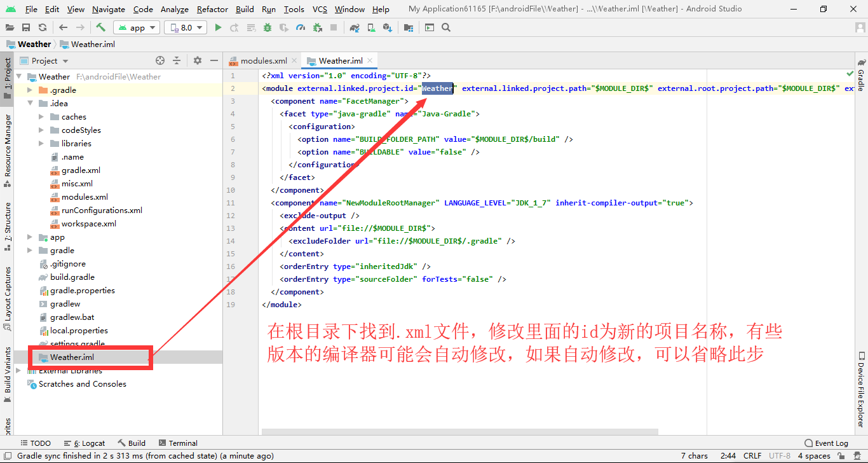
Task: Open the Navigate menu
Action: coord(109,9)
